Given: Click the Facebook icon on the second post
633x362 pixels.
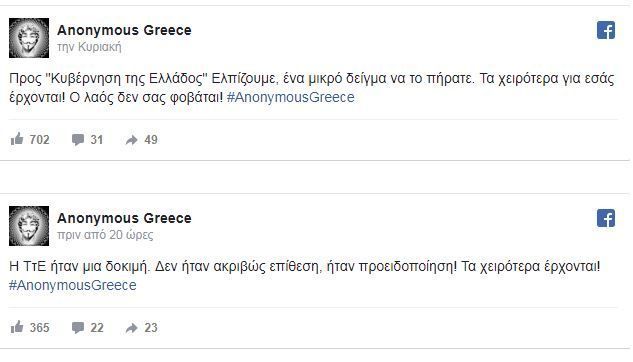Looking at the screenshot, I should click(606, 218).
